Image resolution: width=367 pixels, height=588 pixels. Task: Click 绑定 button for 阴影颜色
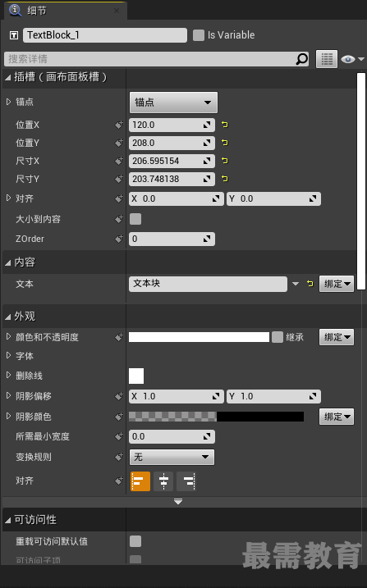click(x=337, y=417)
